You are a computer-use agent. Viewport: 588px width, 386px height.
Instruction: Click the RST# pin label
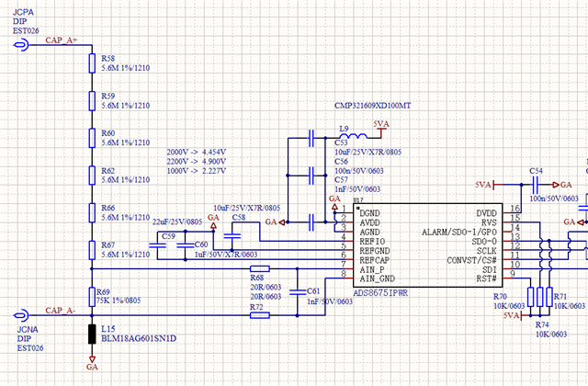tap(486, 278)
